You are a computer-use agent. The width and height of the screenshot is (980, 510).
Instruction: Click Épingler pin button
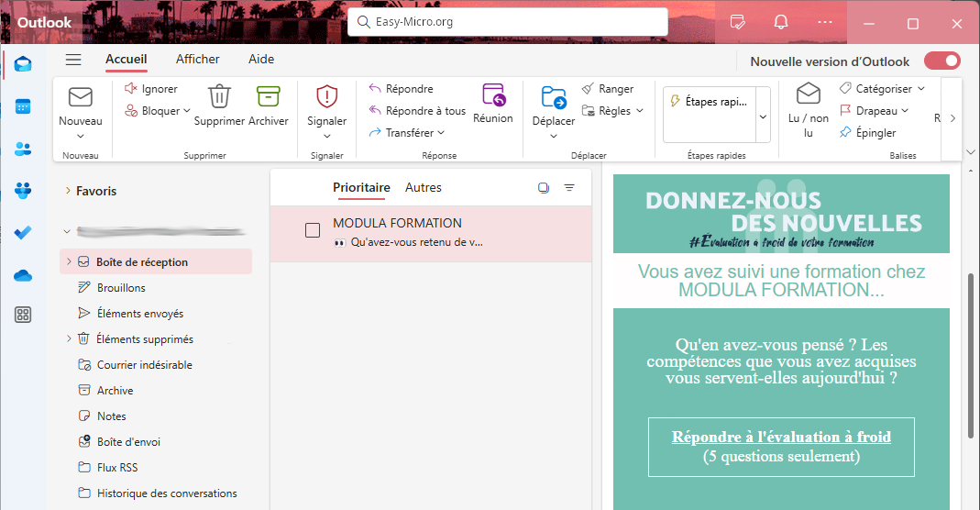(x=867, y=132)
